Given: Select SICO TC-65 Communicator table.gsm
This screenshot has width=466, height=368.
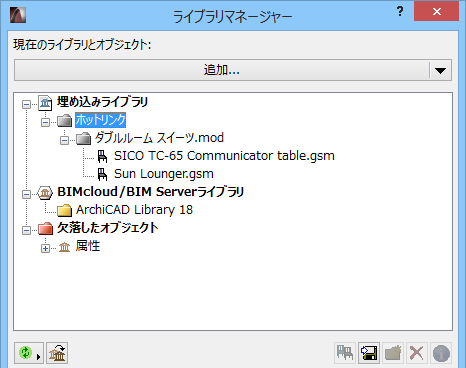Looking at the screenshot, I should click(x=224, y=156).
